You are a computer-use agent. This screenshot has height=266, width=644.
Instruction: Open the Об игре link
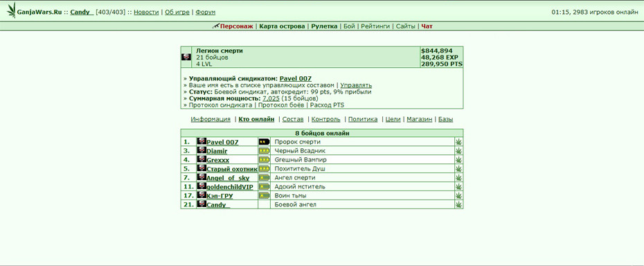pos(177,12)
